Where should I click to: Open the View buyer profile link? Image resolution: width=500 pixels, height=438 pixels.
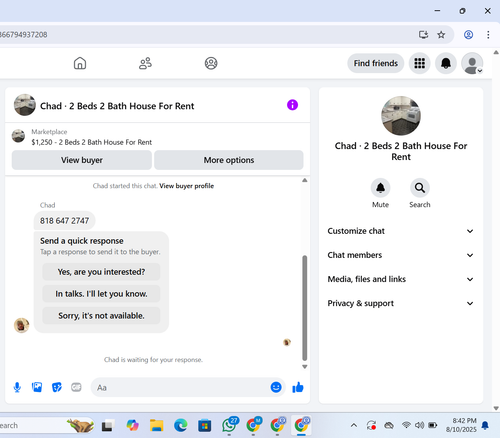click(186, 186)
